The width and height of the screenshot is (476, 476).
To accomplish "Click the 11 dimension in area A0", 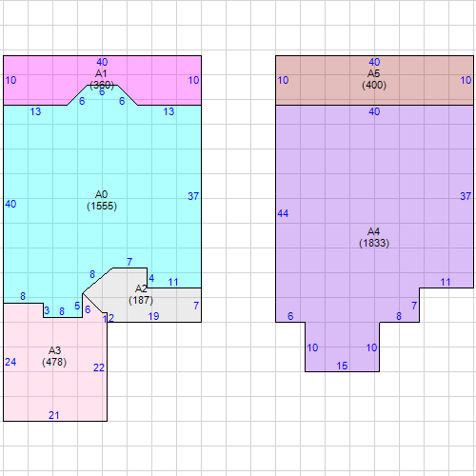I will click(173, 282).
